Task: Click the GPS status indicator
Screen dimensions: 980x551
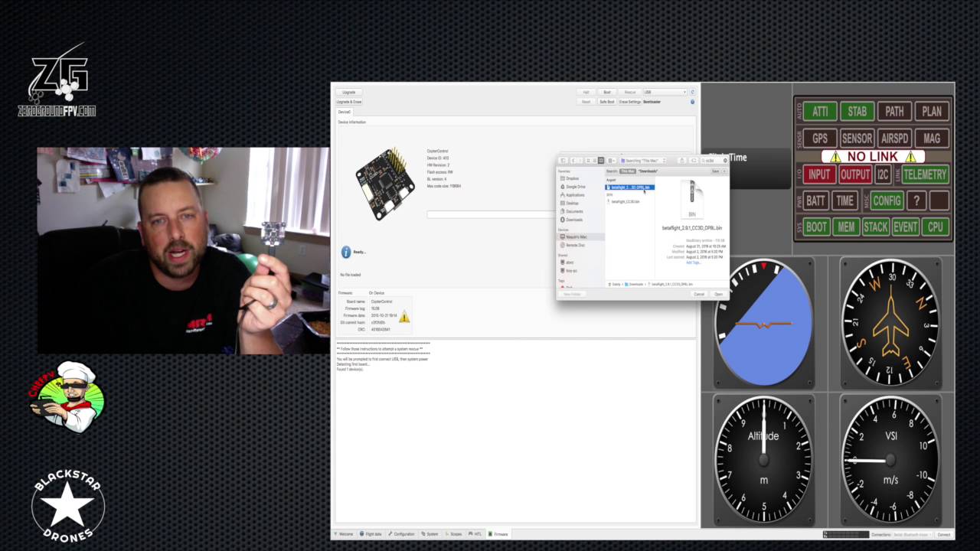Action: [820, 139]
